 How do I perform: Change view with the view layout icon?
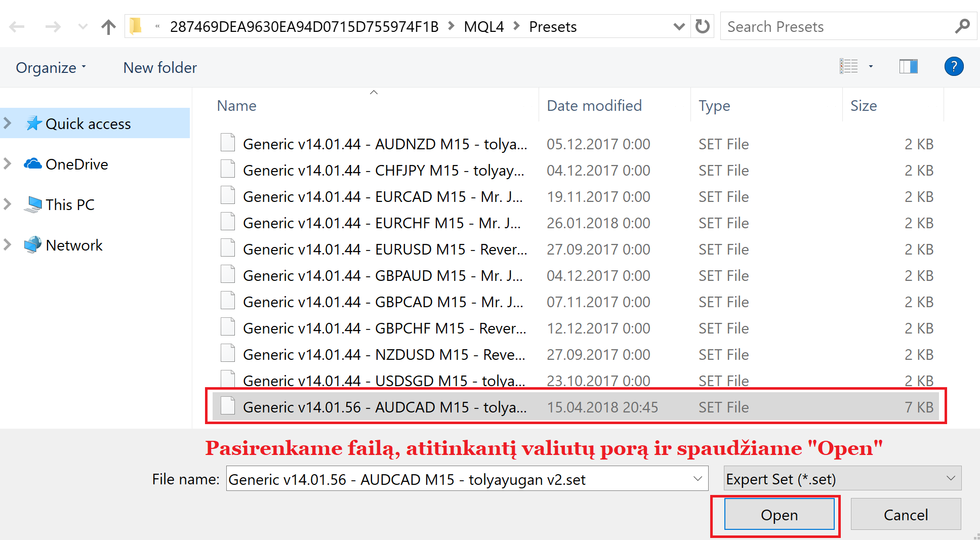pyautogui.click(x=849, y=66)
